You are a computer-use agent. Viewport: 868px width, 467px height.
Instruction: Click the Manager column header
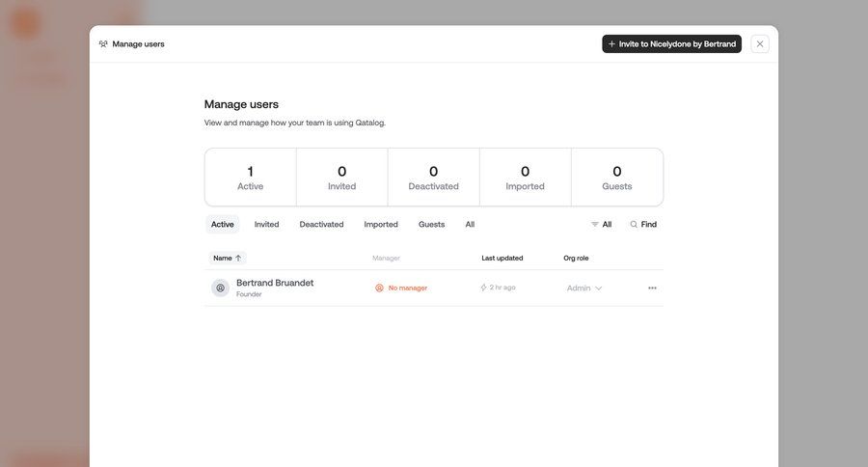[386, 259]
